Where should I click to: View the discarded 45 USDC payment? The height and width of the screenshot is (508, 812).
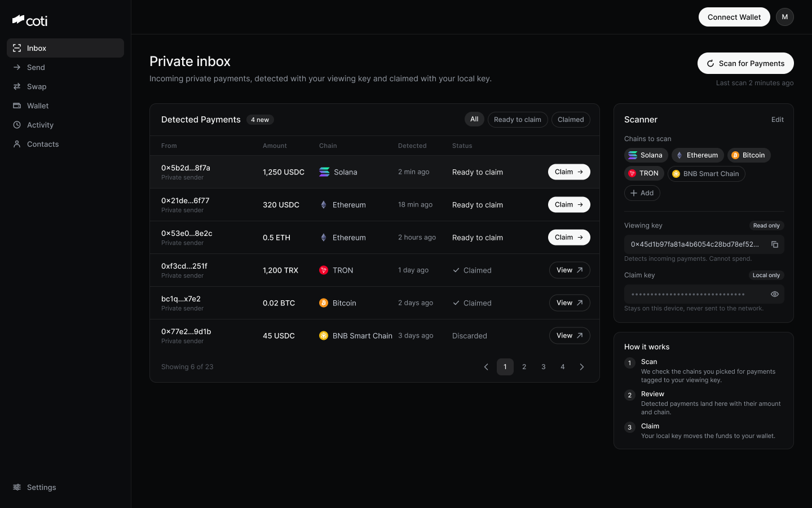coord(570,336)
